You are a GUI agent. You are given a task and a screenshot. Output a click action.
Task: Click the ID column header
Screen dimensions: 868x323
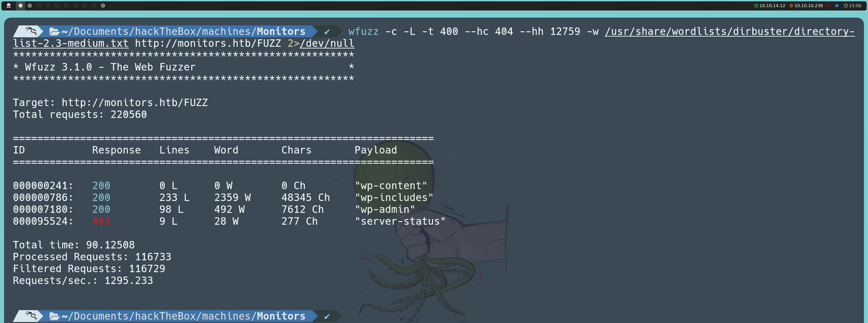19,150
